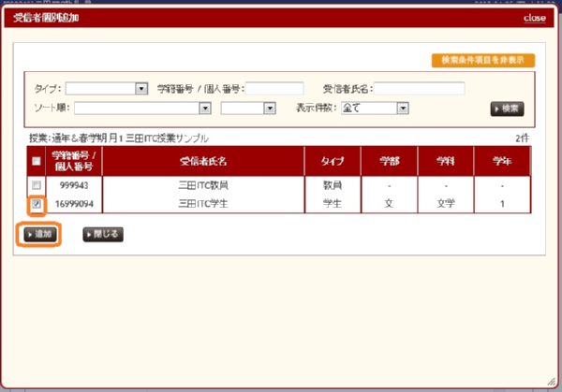Open the 表示件数 dropdown showing 全て
Viewport: 562px width, 392px height.
[376, 109]
